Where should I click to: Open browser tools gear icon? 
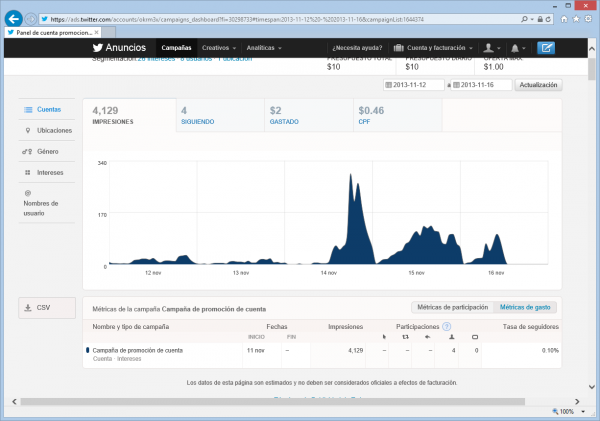(588, 19)
